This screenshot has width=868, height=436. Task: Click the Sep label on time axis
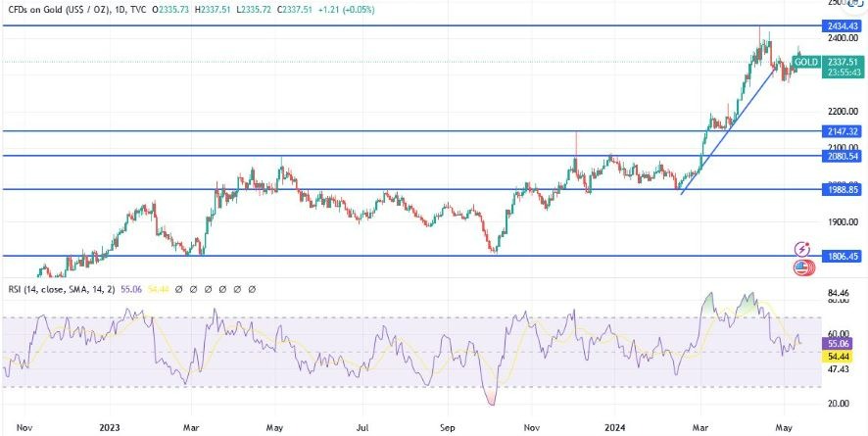point(448,428)
